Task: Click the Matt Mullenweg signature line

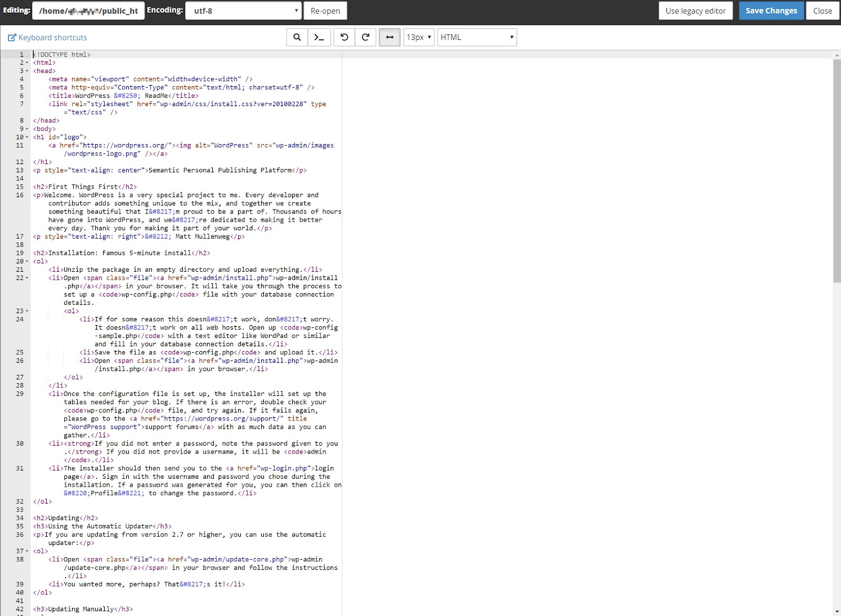Action: pos(139,237)
